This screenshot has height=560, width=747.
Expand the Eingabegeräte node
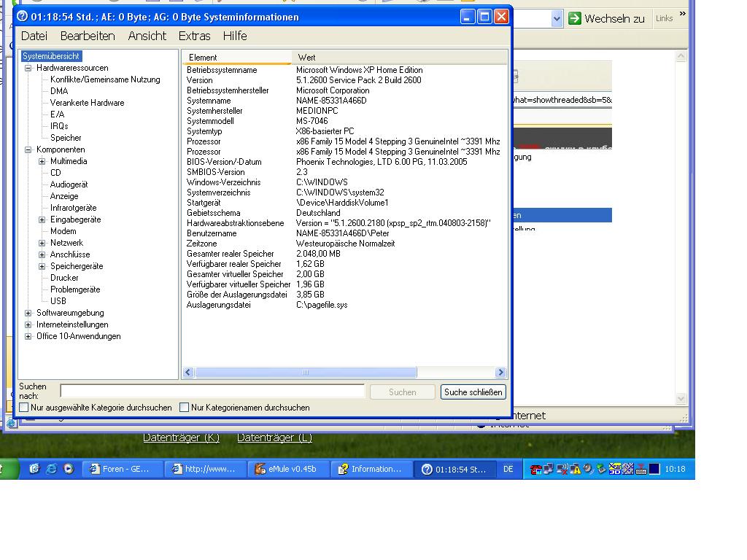pyautogui.click(x=42, y=220)
